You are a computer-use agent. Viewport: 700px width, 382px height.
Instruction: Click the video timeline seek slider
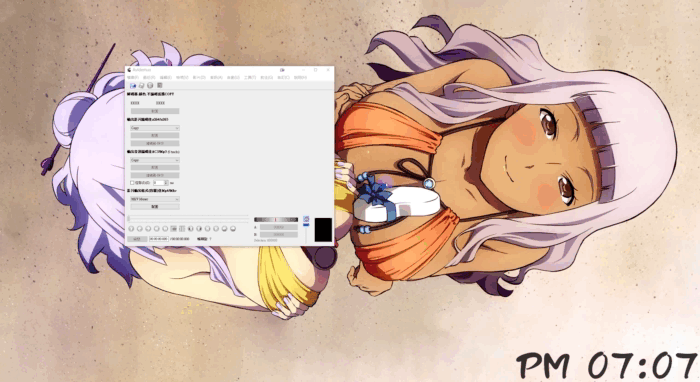coord(188,218)
